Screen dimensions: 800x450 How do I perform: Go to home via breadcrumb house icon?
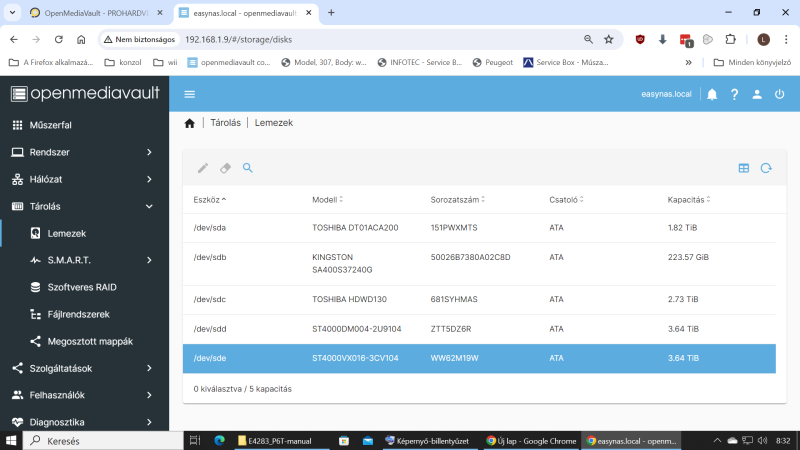coord(189,123)
